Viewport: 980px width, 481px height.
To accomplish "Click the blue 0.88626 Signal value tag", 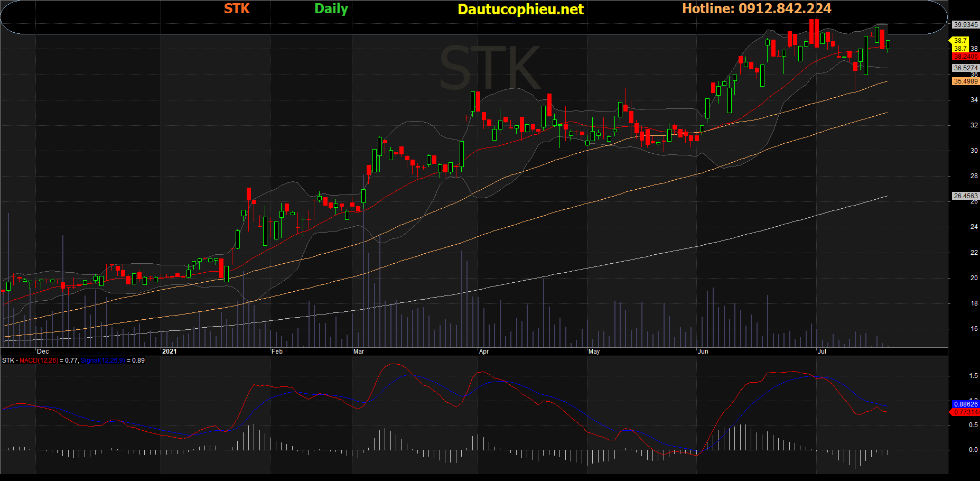I will (x=965, y=404).
